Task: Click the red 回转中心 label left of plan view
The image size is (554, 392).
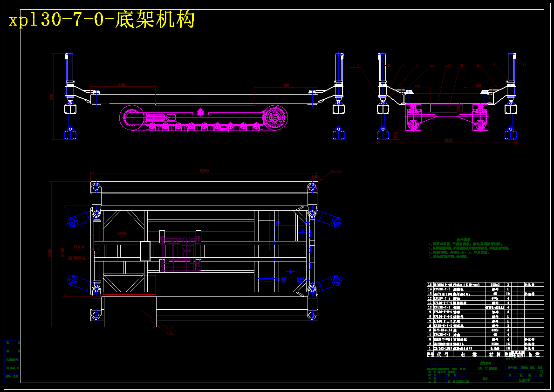Action: click(x=77, y=258)
